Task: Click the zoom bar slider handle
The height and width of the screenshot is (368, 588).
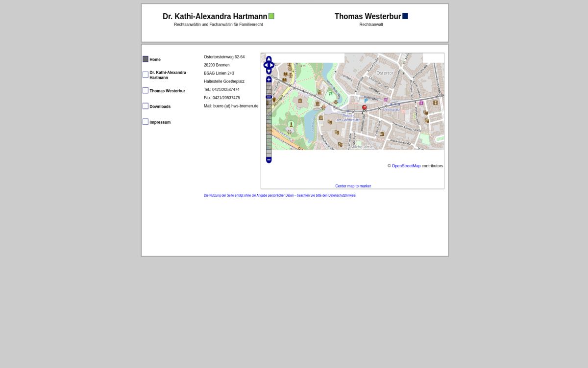Action: (x=269, y=97)
